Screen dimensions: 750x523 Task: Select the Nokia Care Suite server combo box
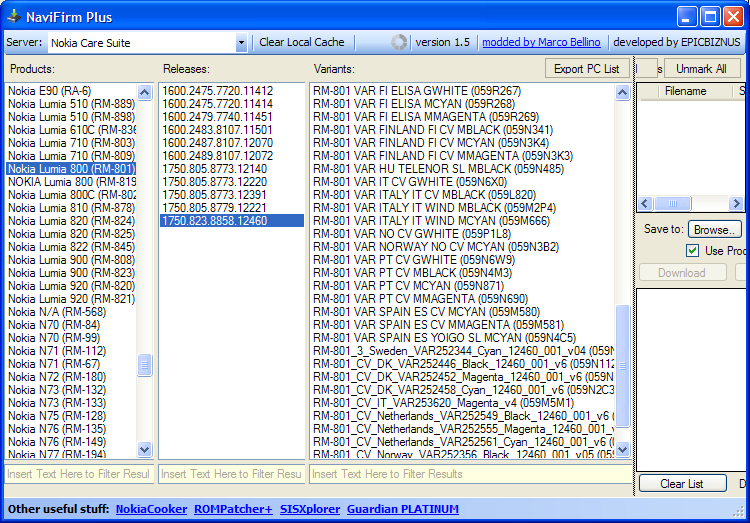tap(147, 43)
